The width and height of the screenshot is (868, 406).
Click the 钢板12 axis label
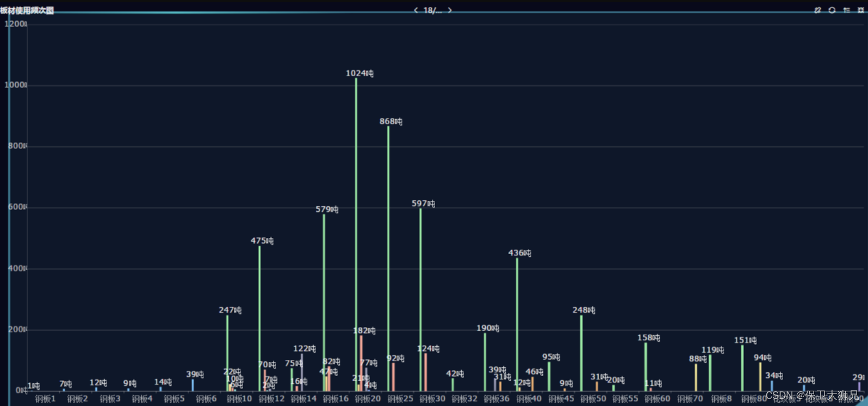coord(271,399)
